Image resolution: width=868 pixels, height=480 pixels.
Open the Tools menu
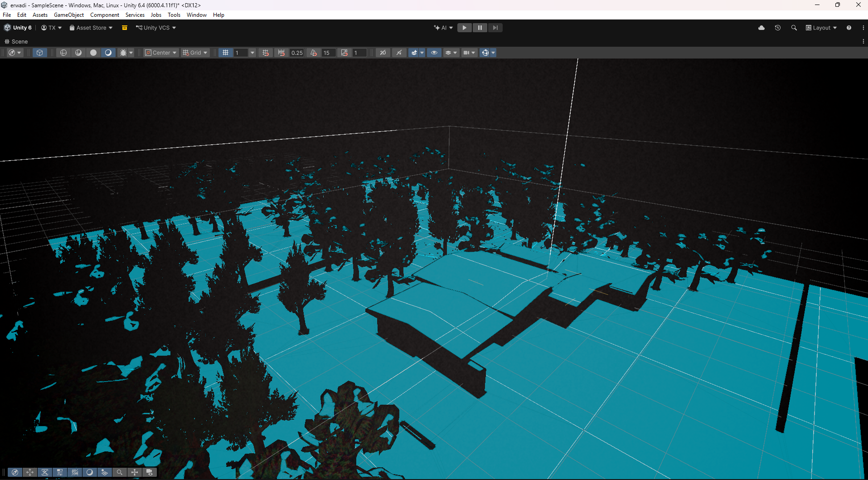coord(174,15)
